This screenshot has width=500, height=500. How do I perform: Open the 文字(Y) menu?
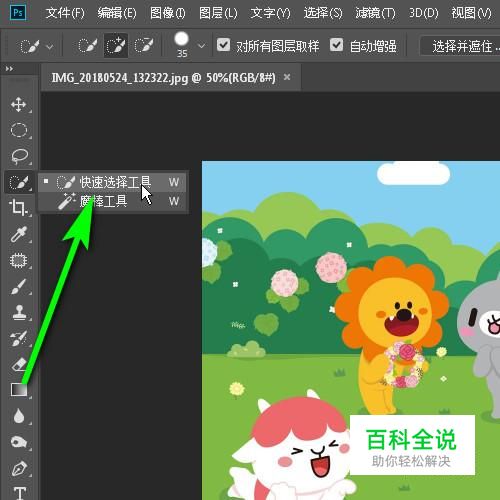[270, 13]
